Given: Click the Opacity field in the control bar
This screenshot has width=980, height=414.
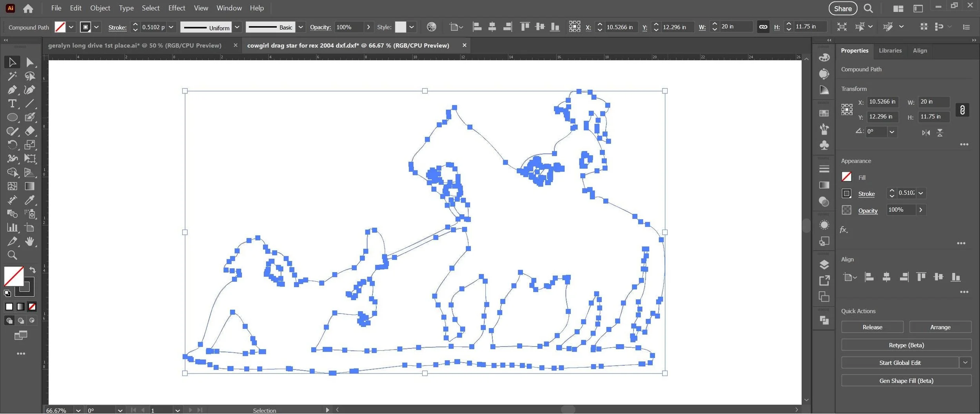Looking at the screenshot, I should click(x=349, y=27).
